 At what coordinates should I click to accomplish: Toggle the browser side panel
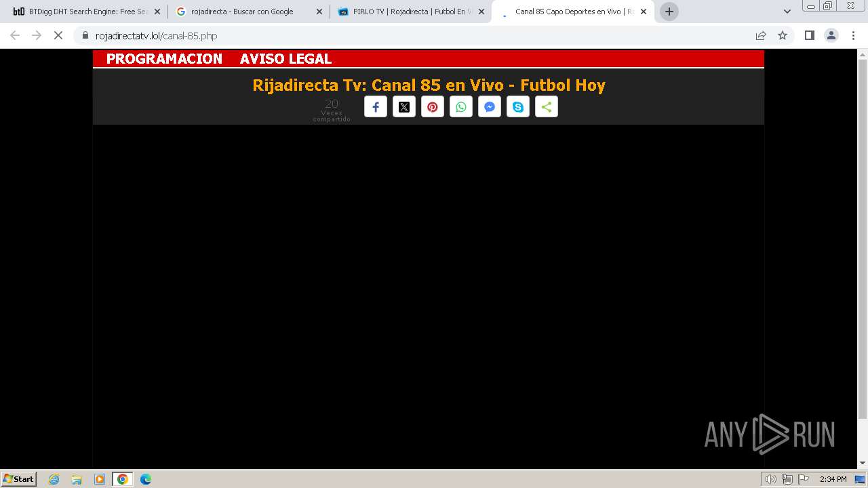[x=809, y=35]
